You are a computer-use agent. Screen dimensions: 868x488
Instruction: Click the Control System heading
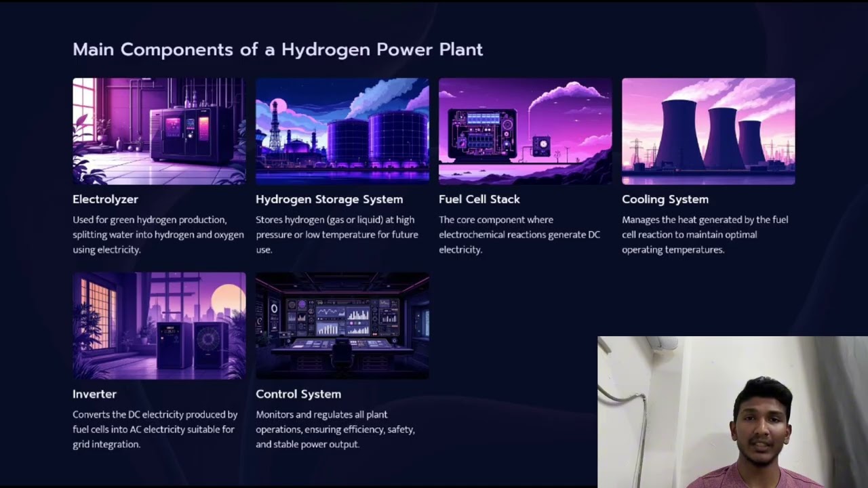tap(298, 394)
